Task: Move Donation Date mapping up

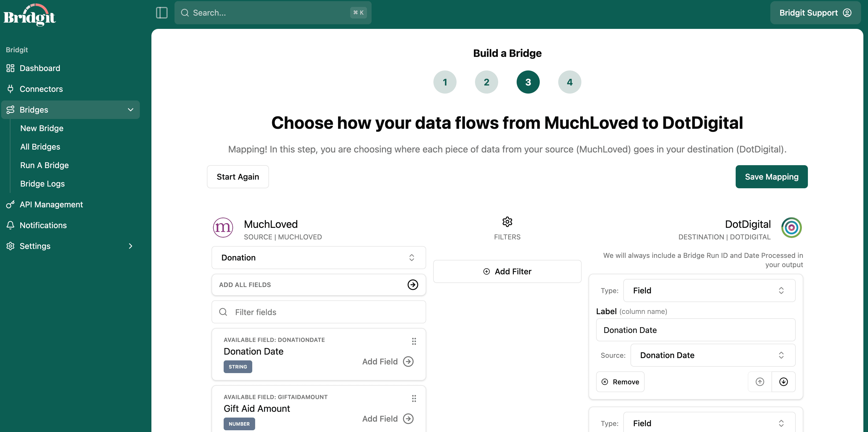Action: coord(759,382)
